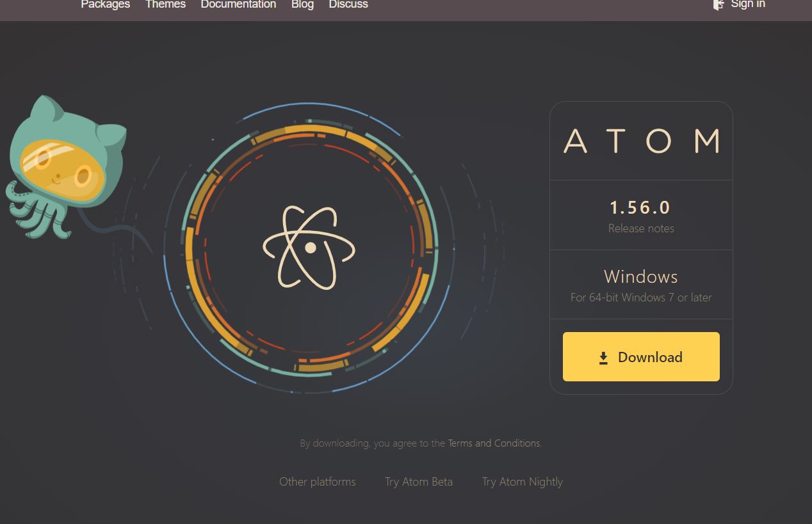Open the Discuss forum link
Screen dimensions: 812x524
348,4
